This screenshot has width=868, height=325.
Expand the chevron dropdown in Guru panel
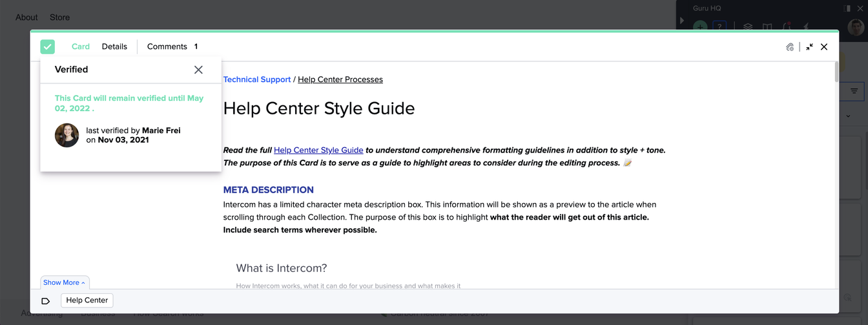pyautogui.click(x=848, y=116)
